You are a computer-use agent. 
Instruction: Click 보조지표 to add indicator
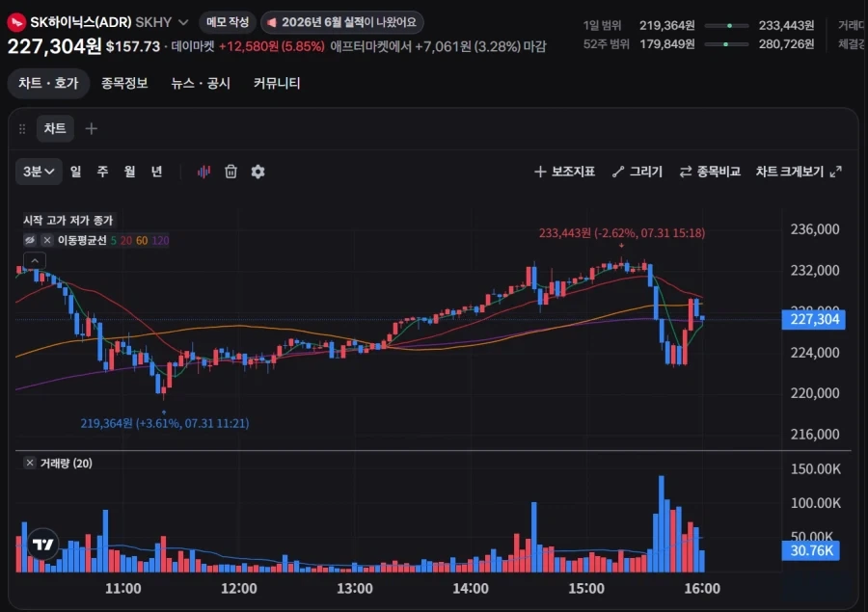[x=564, y=172]
